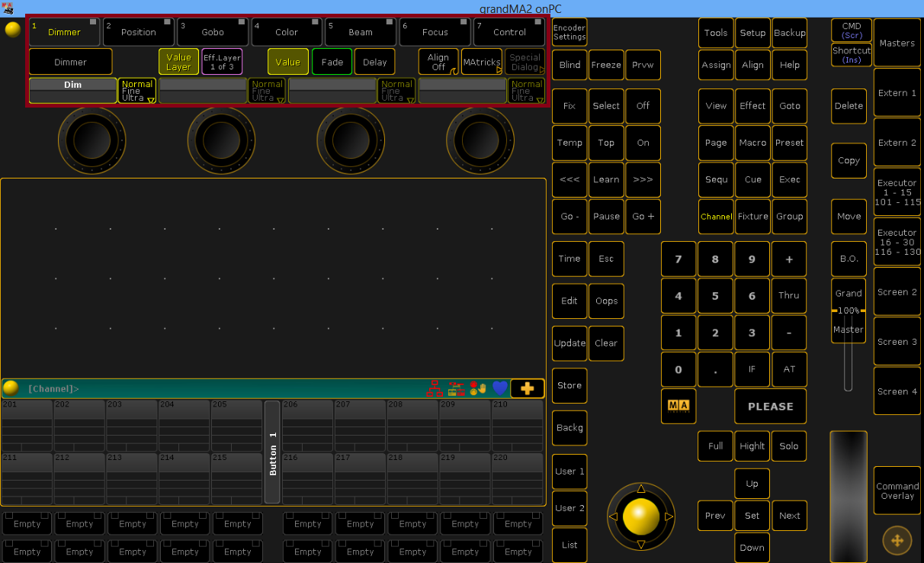
Task: Toggle the Align Off button
Action: (438, 62)
